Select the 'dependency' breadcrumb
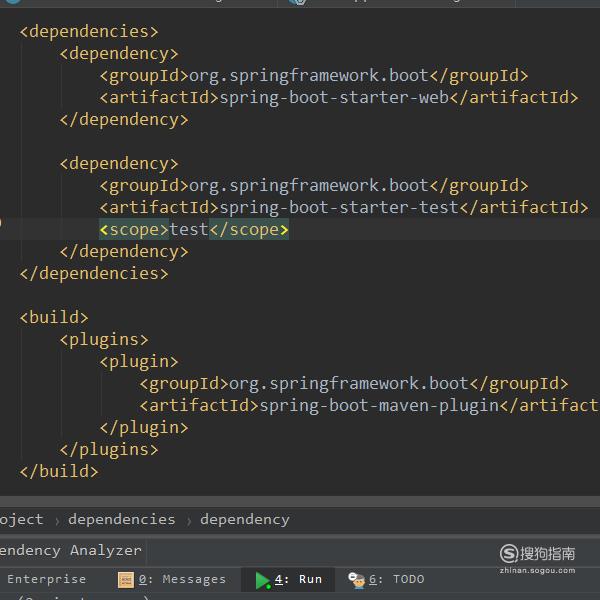This screenshot has height=600, width=600. [245, 520]
